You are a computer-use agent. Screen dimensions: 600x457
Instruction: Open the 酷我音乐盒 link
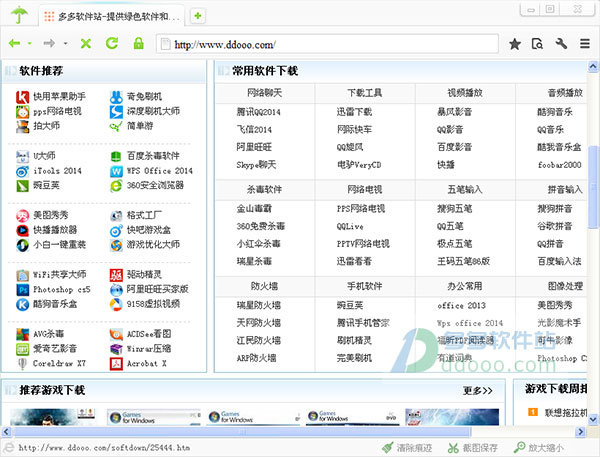[559, 147]
